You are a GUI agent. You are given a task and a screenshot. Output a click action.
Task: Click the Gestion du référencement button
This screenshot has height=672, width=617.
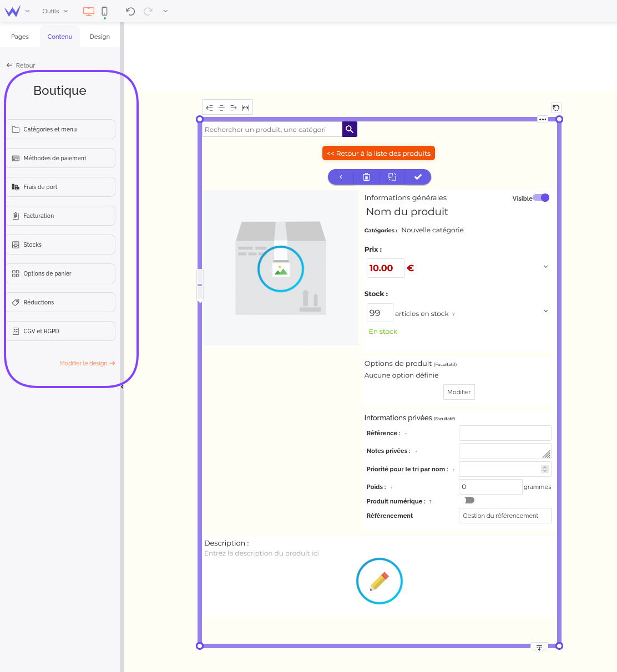(x=505, y=516)
